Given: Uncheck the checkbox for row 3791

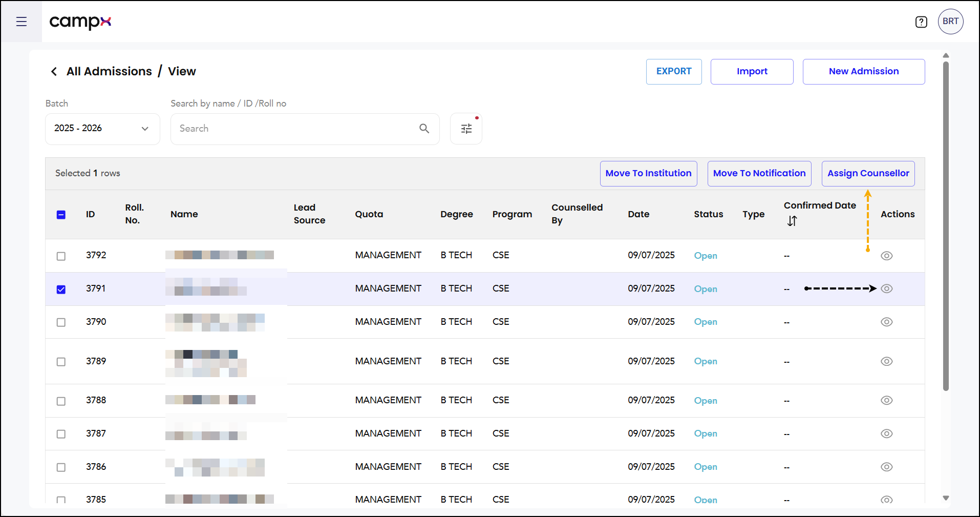Looking at the screenshot, I should pos(61,289).
